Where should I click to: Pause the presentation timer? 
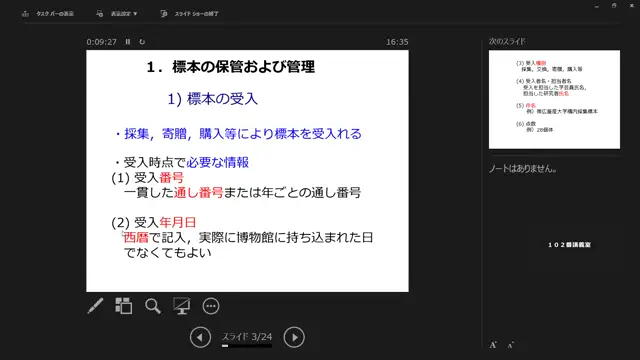tap(128, 42)
